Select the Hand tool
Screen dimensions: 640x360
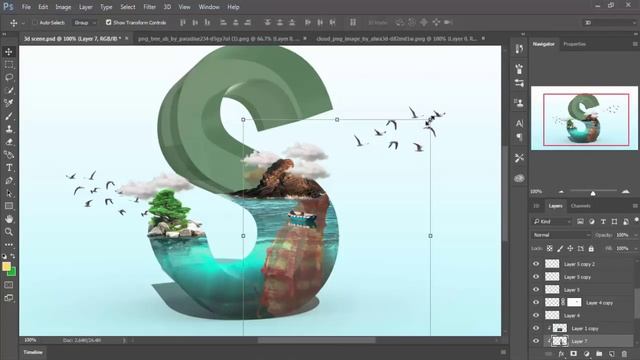pyautogui.click(x=9, y=219)
